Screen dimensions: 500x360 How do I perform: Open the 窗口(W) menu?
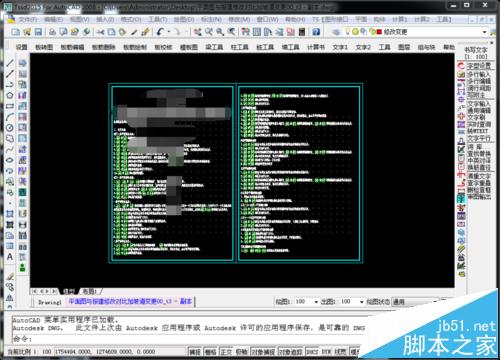[x=268, y=19]
